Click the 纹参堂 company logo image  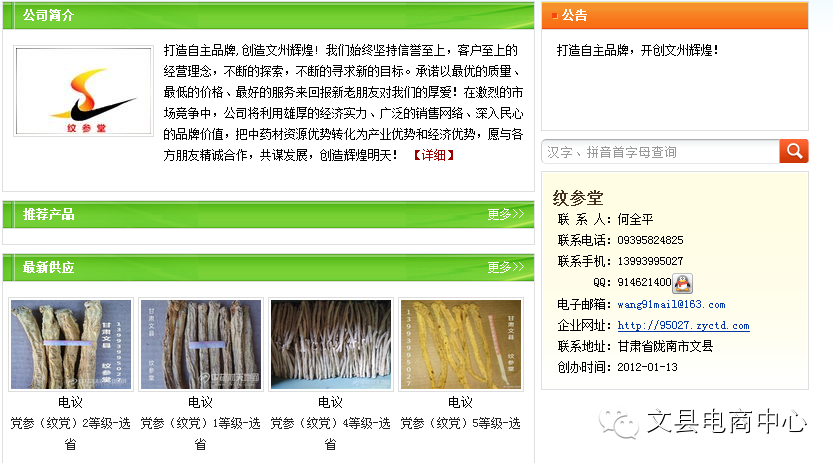pyautogui.click(x=83, y=91)
